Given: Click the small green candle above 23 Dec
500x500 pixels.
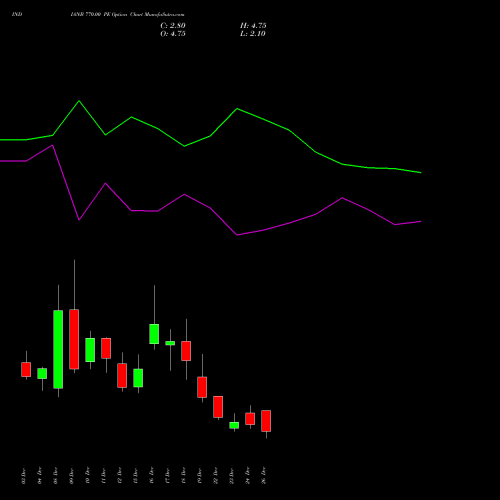Looking at the screenshot, I should 234,425.
